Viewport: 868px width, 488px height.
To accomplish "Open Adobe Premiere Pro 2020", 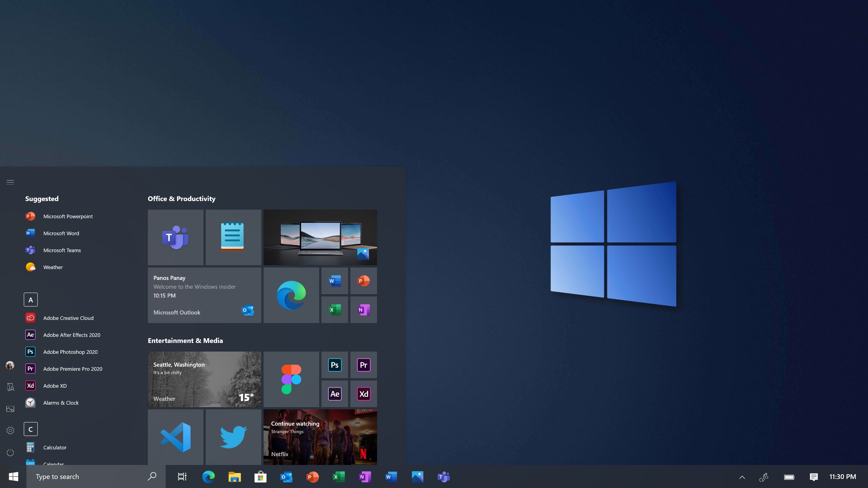I will [64, 369].
